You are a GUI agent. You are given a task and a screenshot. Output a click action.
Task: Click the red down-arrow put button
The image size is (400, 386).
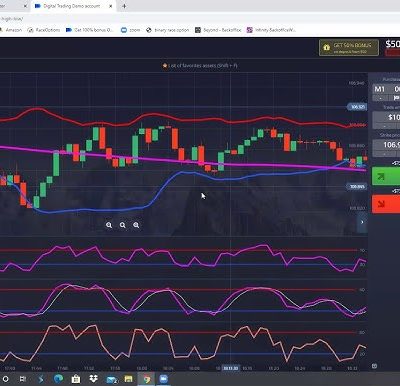coord(386,204)
